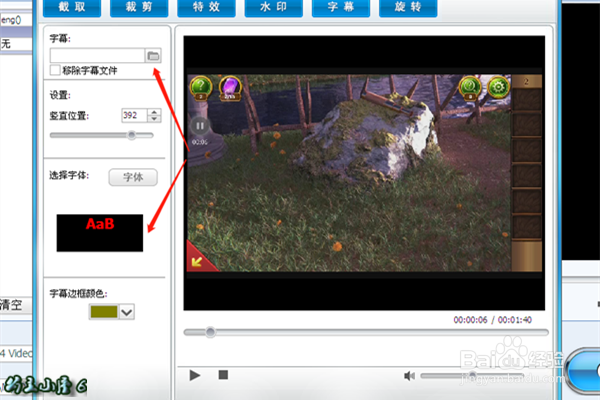The image size is (600, 400).
Task: Click the green question mark hint icon
Action: [x=201, y=88]
